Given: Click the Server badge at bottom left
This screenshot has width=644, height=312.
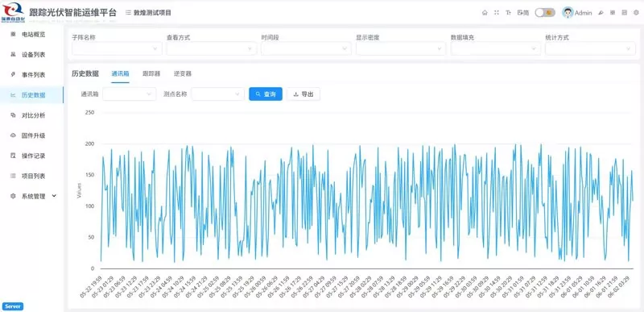Looking at the screenshot, I should pyautogui.click(x=13, y=306).
